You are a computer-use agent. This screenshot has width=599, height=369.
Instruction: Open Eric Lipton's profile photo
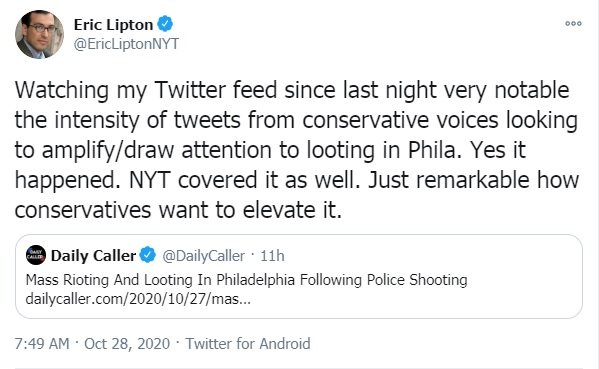point(39,34)
